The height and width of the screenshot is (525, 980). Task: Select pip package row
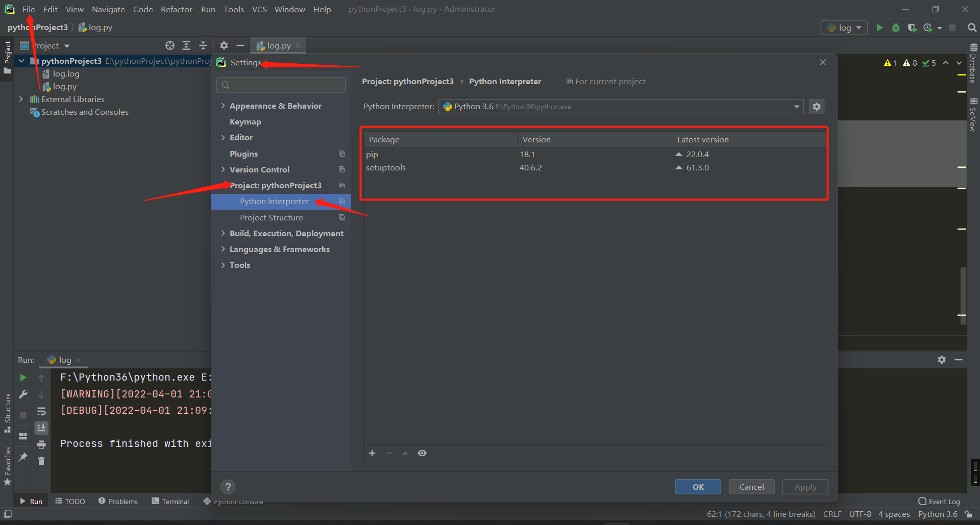coord(595,154)
